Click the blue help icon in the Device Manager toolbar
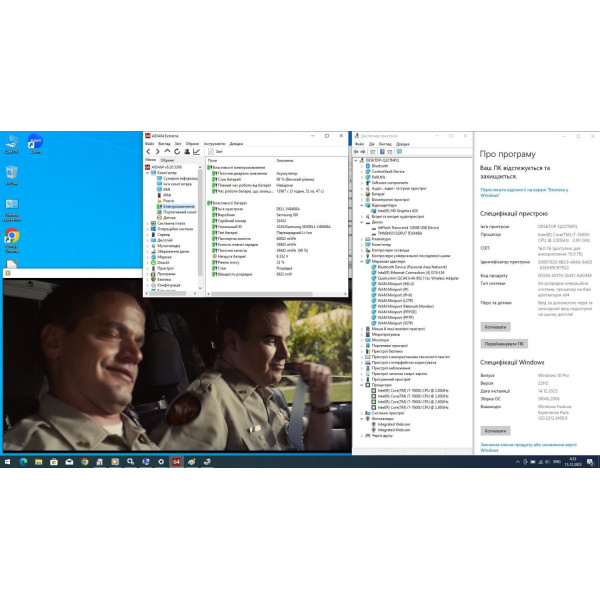 (382, 152)
